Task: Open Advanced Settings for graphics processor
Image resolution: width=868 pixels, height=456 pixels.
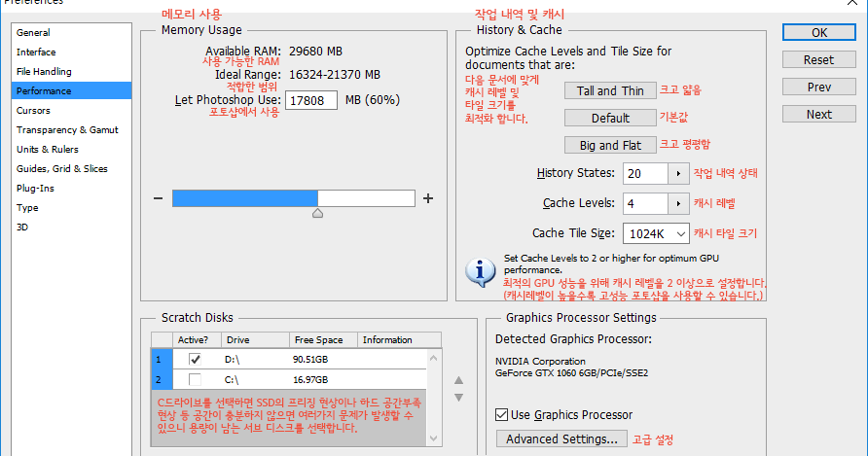Action: (x=561, y=438)
